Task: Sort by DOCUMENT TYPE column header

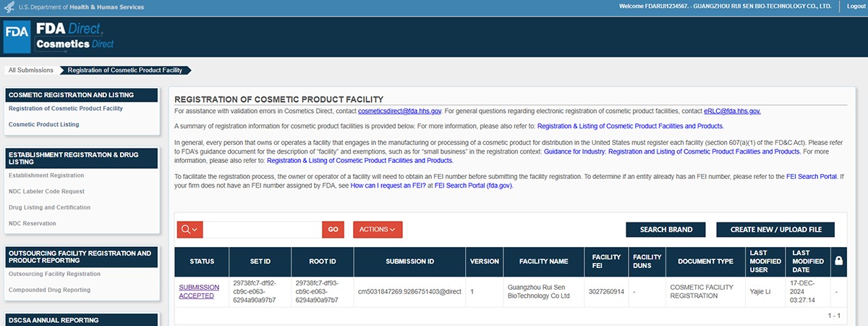Action: [705, 262]
